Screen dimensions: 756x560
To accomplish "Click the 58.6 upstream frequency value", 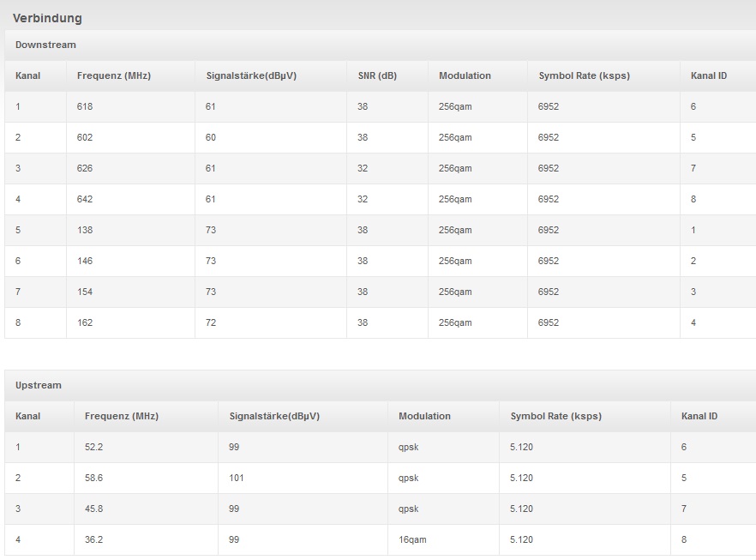I will click(x=93, y=478).
